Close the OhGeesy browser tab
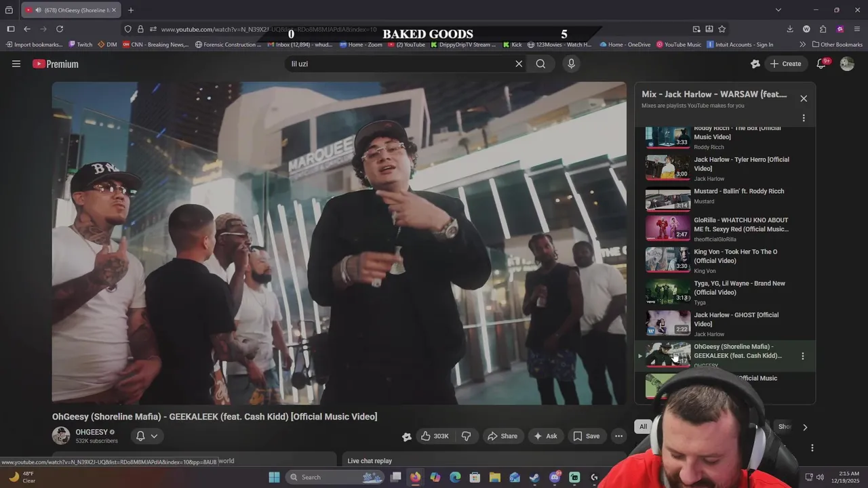 [114, 10]
